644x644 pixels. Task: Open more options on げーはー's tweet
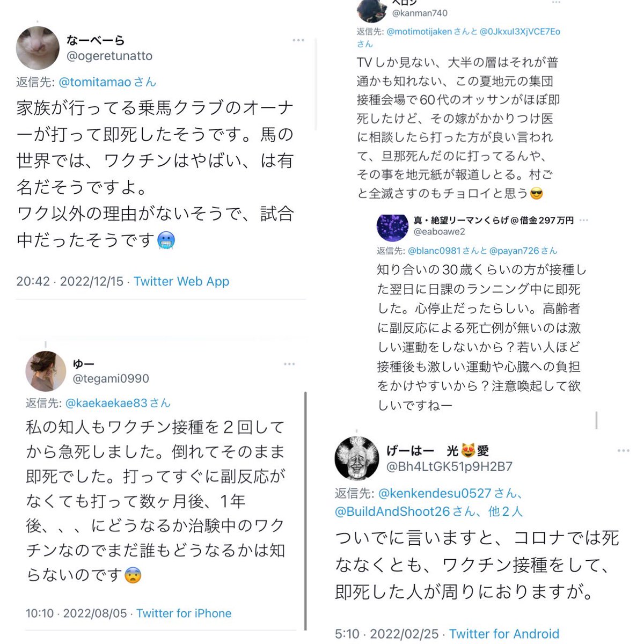623,451
